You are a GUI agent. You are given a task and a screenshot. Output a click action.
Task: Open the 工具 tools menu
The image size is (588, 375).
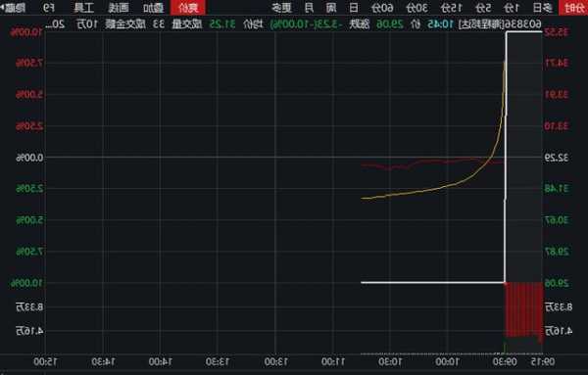[84, 8]
